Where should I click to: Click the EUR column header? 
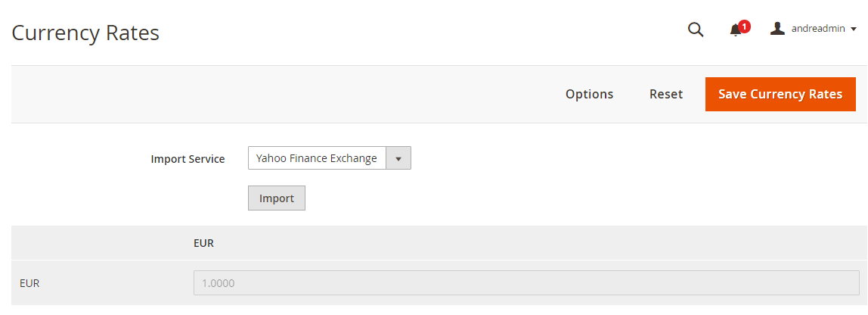pyautogui.click(x=203, y=244)
